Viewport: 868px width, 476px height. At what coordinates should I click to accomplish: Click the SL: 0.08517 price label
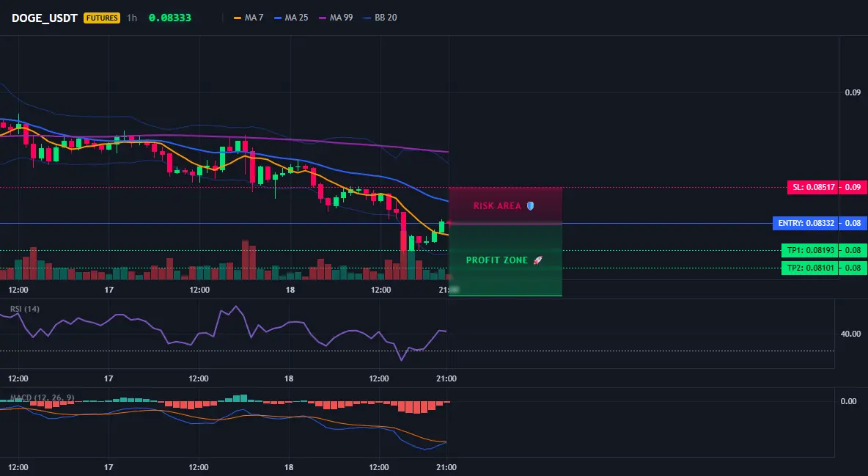pyautogui.click(x=813, y=187)
